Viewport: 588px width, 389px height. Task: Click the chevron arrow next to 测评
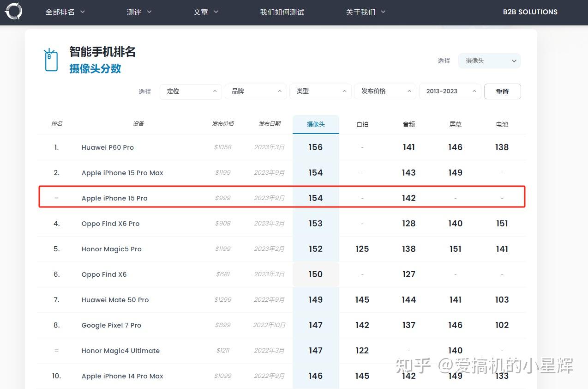[150, 12]
